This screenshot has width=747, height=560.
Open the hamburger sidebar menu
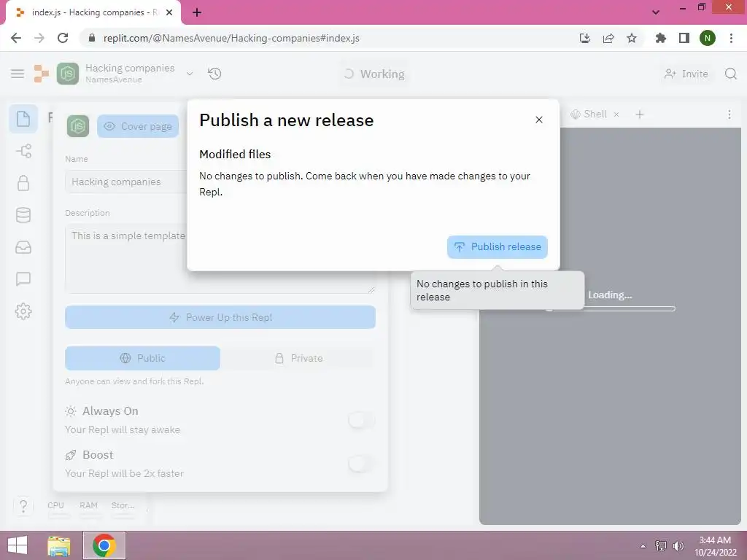pos(18,74)
